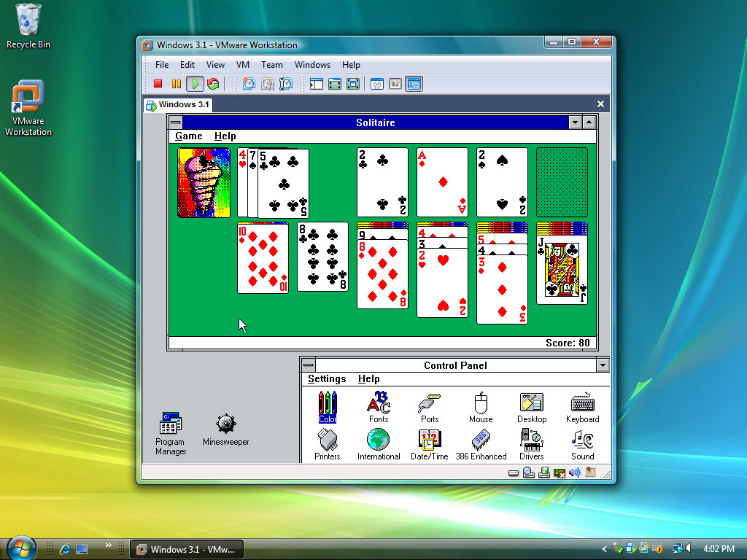Screen dimensions: 747x560
Task: Click the hard disk status bar icon
Action: (x=513, y=472)
